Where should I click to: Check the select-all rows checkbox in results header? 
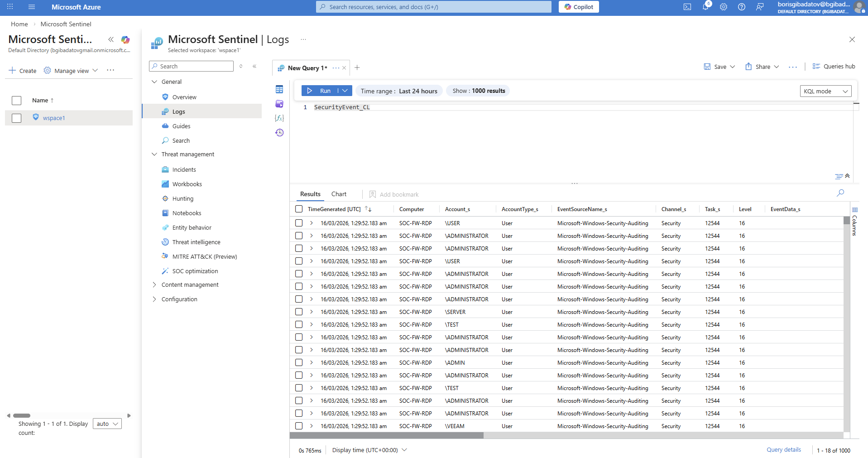coord(299,209)
